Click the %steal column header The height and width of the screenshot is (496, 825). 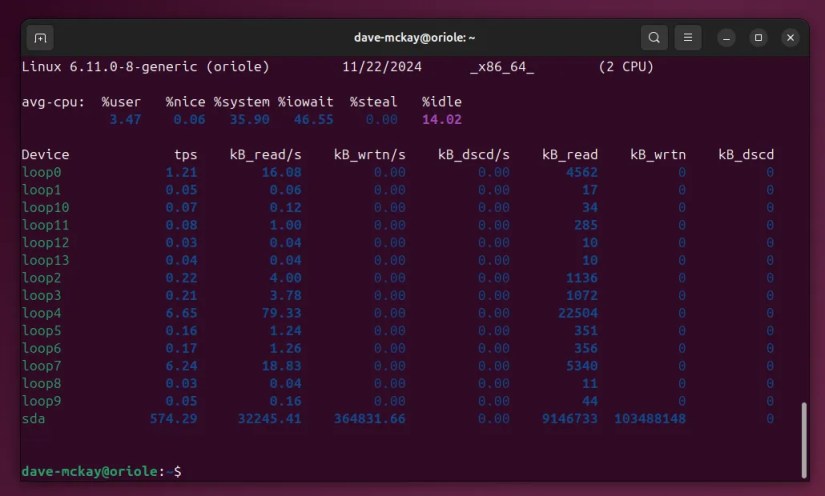point(374,102)
